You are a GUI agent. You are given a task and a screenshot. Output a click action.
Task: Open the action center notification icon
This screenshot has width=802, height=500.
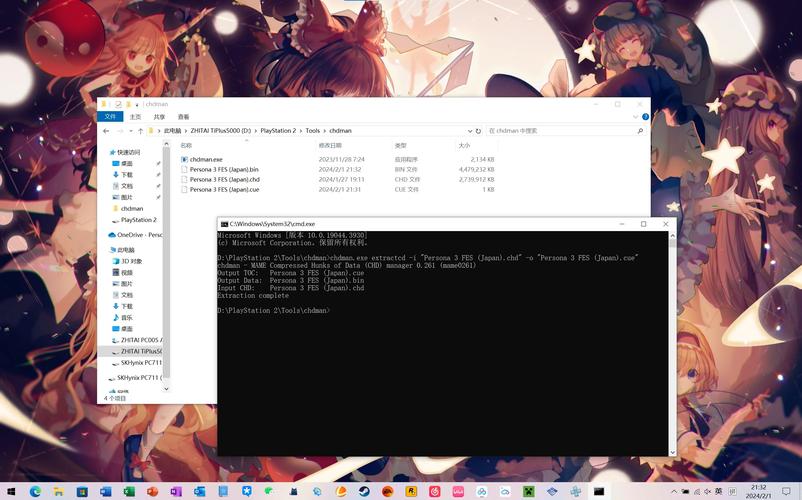click(787, 491)
